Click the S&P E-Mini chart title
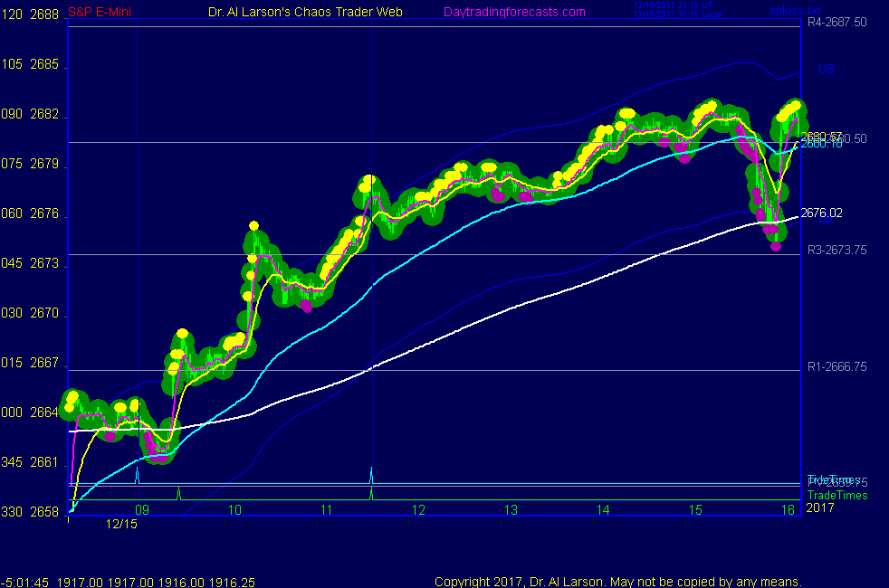This screenshot has height=588, width=889. pos(100,12)
